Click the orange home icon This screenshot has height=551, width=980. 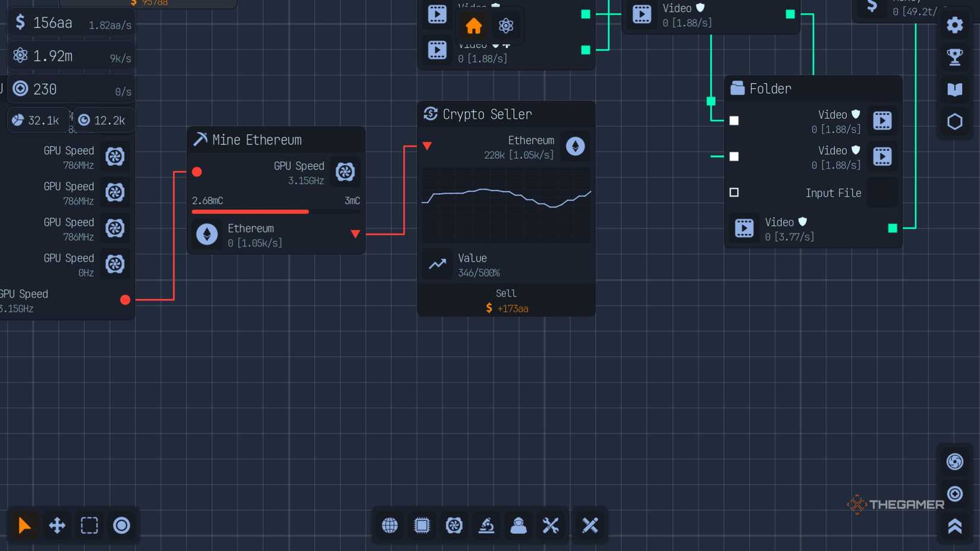pos(473,26)
